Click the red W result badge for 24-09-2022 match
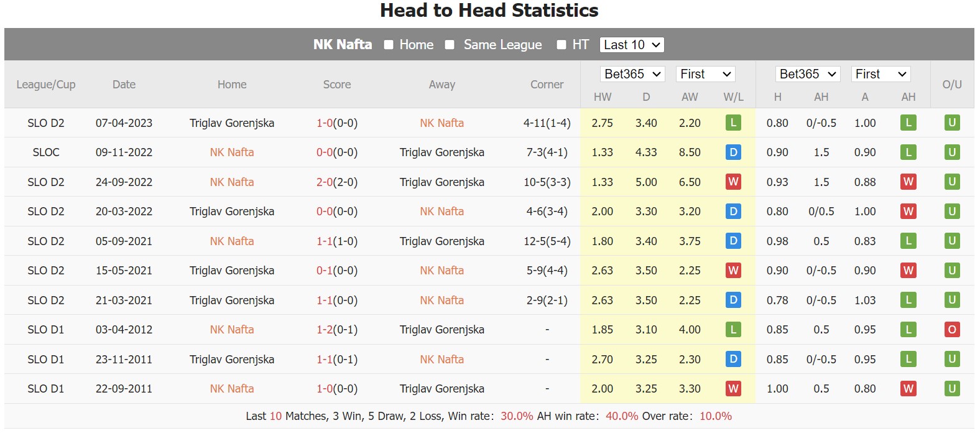The height and width of the screenshot is (433, 980). coord(733,182)
